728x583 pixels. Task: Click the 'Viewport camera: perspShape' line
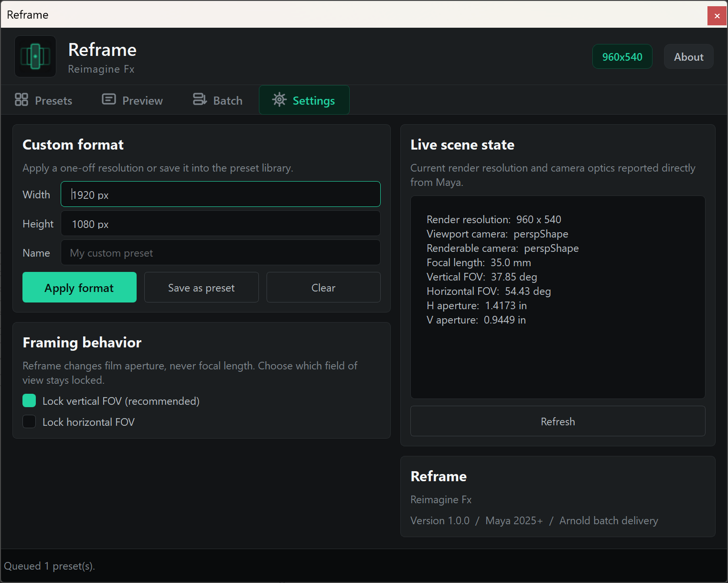[x=497, y=234]
